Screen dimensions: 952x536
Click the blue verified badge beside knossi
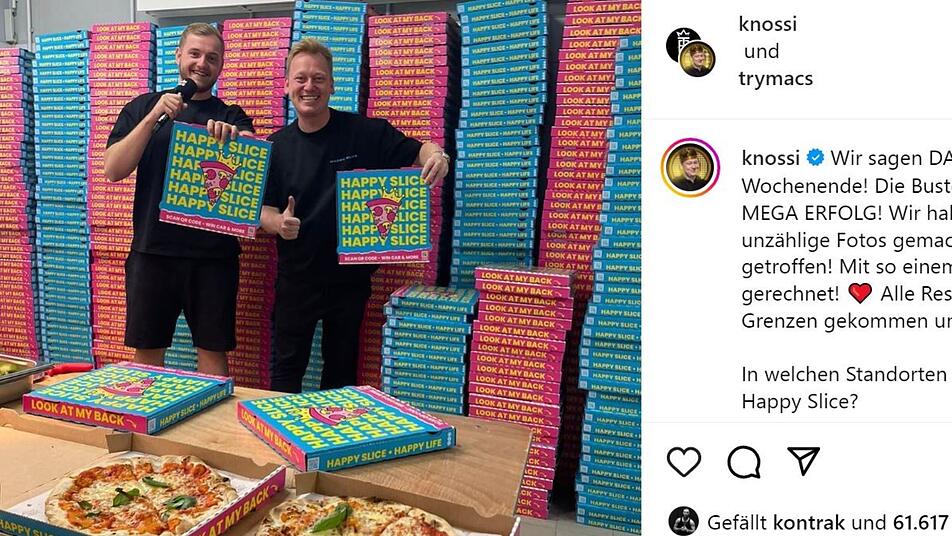tap(815, 158)
